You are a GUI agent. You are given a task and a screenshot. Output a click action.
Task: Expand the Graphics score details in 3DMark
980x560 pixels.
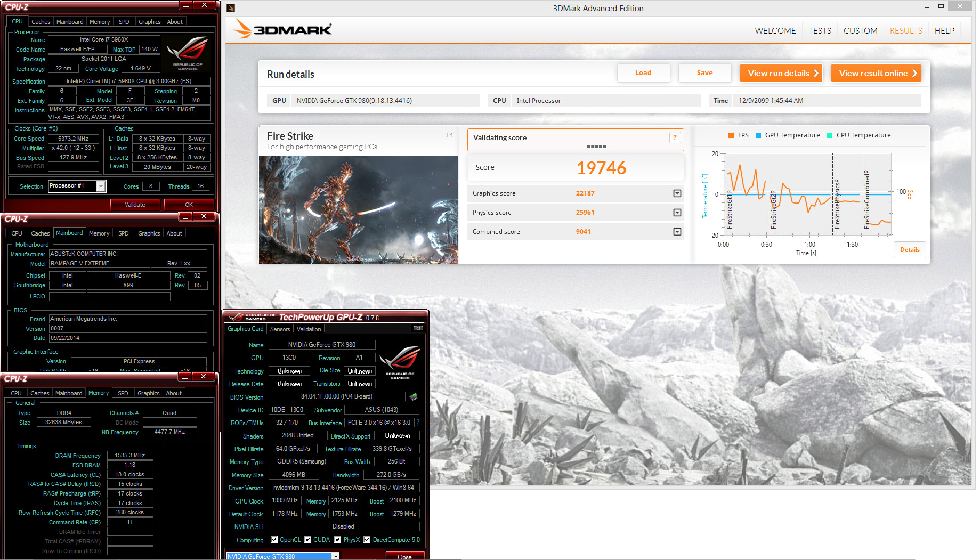pos(677,193)
